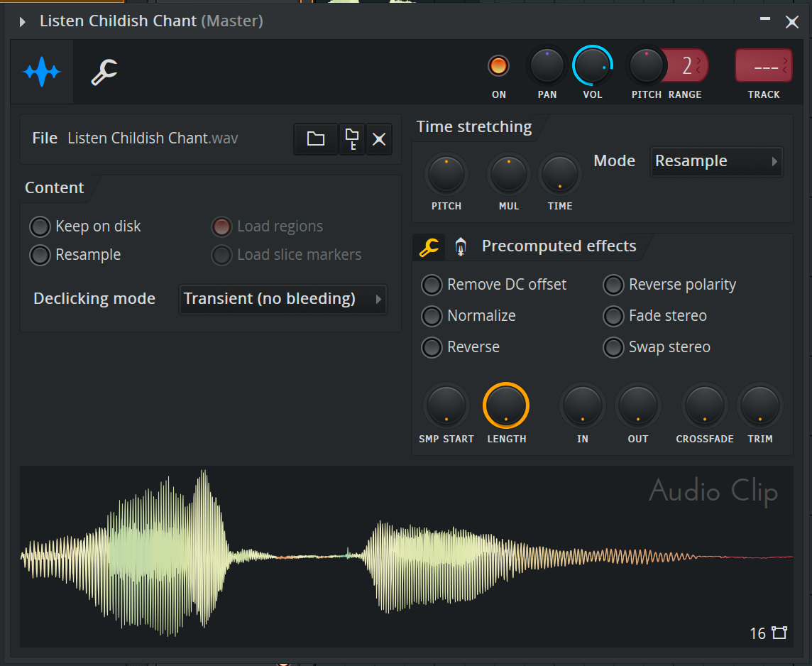Toggle Reverse polarity on the sample
Viewport: 812px width, 666px height.
[x=613, y=285]
